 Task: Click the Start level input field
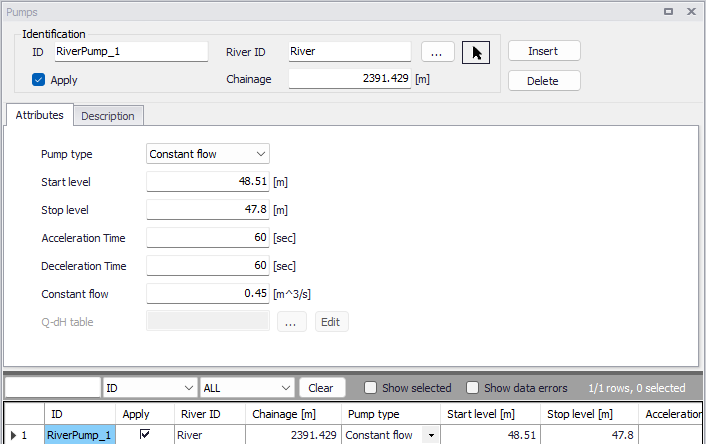(208, 181)
